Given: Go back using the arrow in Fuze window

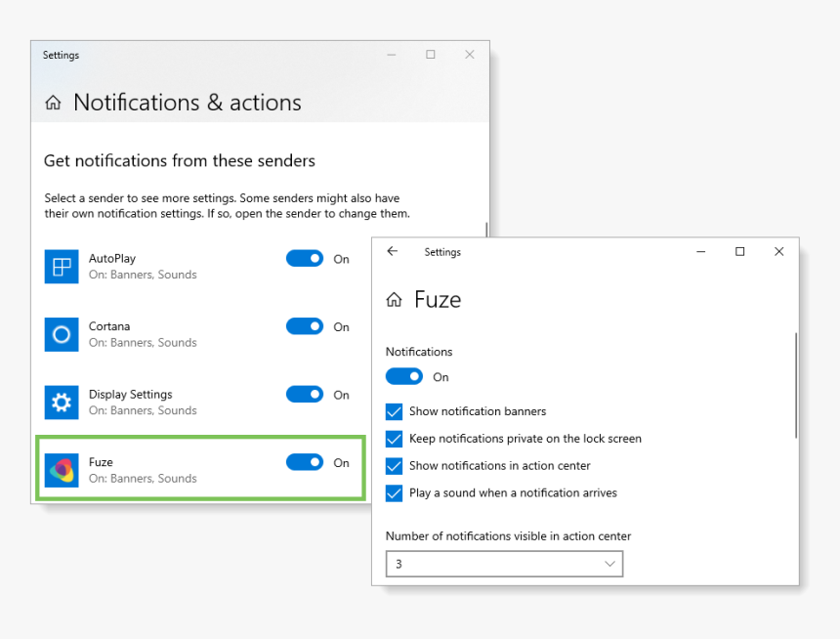Looking at the screenshot, I should point(393,252).
